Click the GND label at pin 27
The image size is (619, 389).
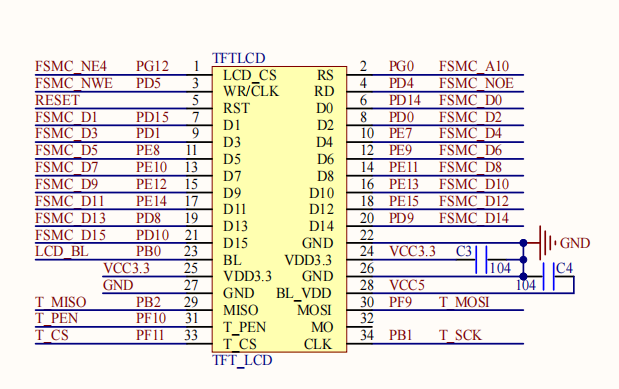click(118, 285)
